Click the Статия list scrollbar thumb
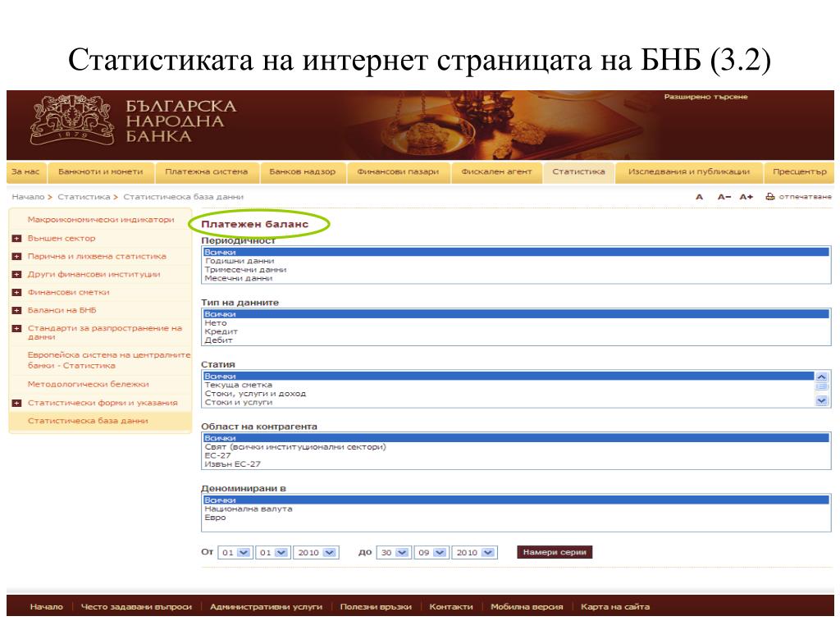 (821, 387)
